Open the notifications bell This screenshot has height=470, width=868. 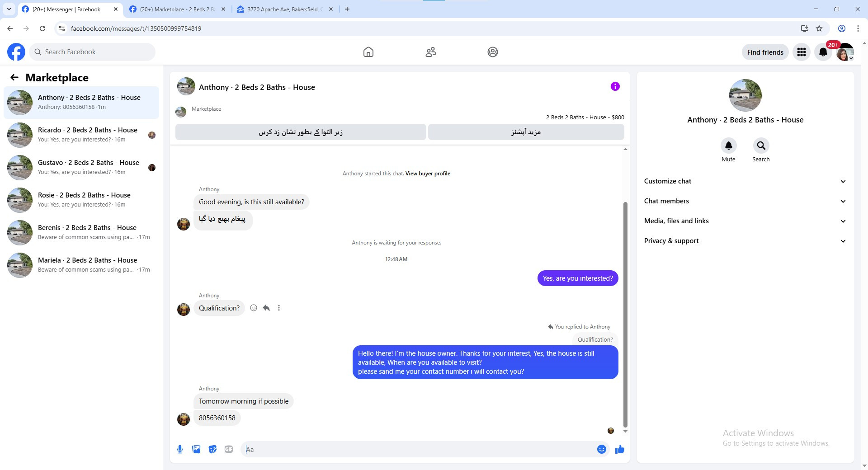(823, 52)
